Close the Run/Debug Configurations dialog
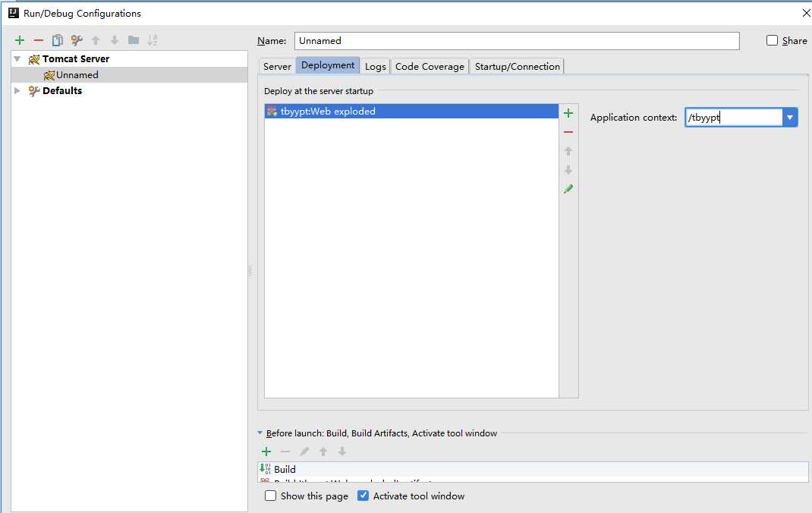Image resolution: width=812 pixels, height=513 pixels. point(805,13)
